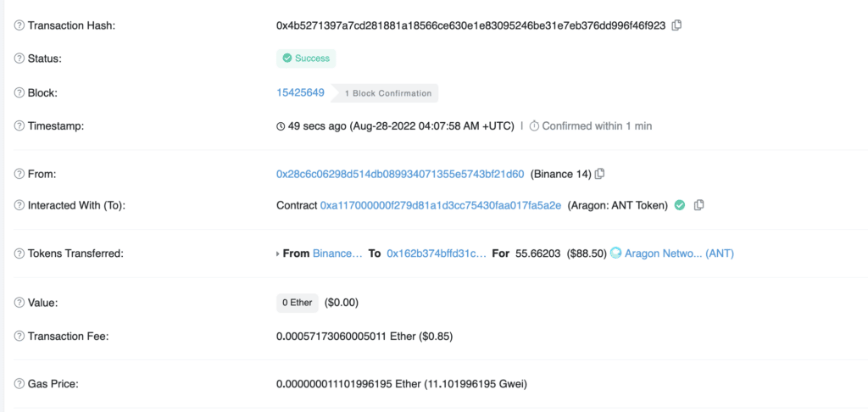868x412 pixels.
Task: Open the Aragon Network (ANT) token link
Action: [680, 253]
